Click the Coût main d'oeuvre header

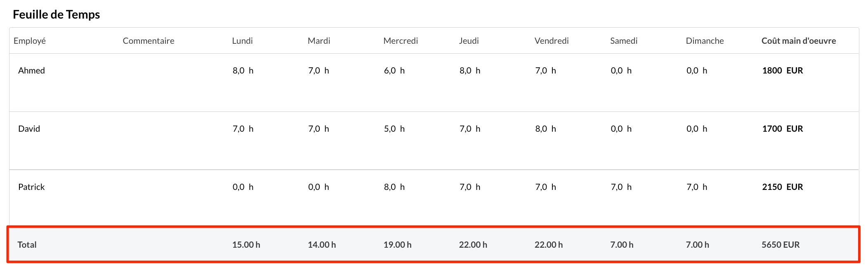(799, 41)
